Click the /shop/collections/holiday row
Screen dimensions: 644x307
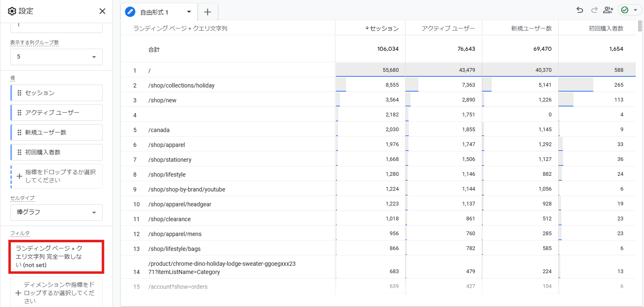point(182,85)
